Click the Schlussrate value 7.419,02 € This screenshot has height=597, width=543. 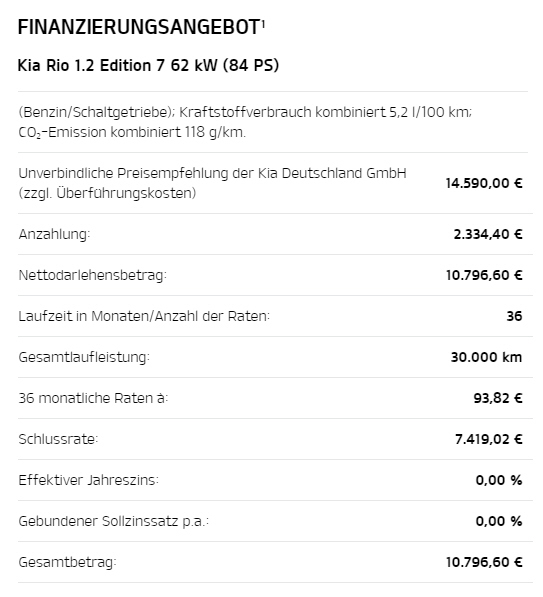coord(489,439)
